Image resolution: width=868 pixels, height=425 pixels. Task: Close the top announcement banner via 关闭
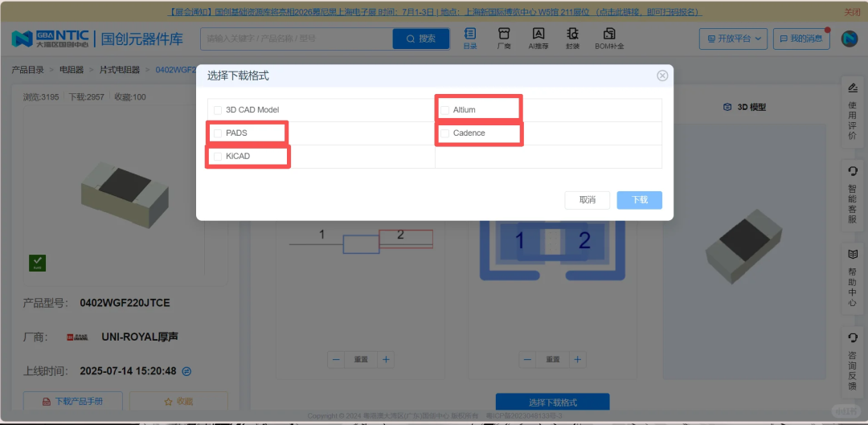851,12
